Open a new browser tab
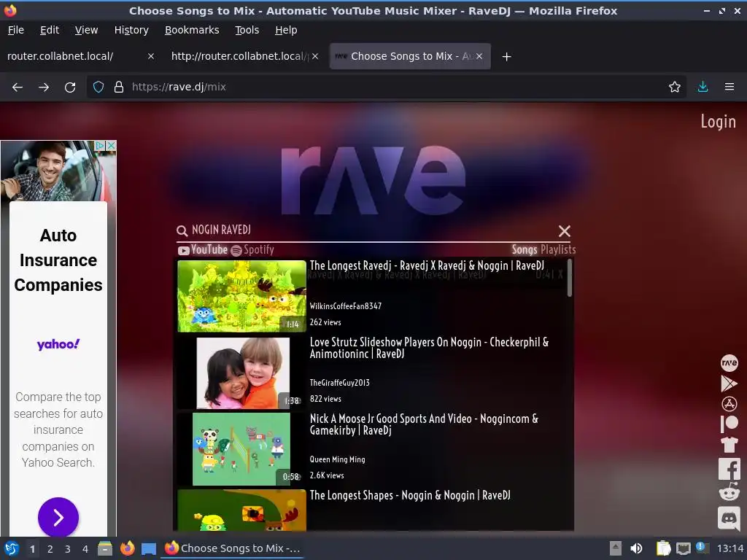747x560 pixels. point(506,57)
